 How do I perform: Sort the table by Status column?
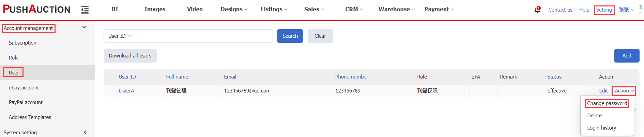coord(554,77)
